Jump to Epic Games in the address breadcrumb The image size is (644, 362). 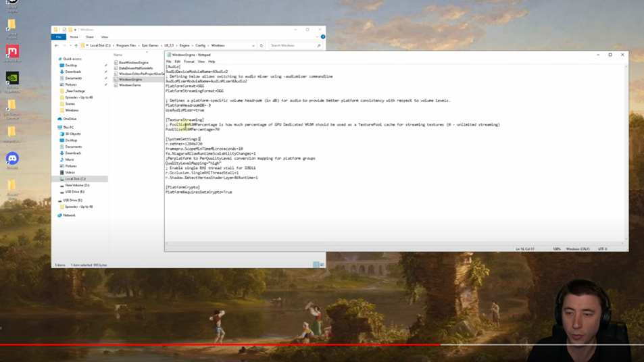150,45
